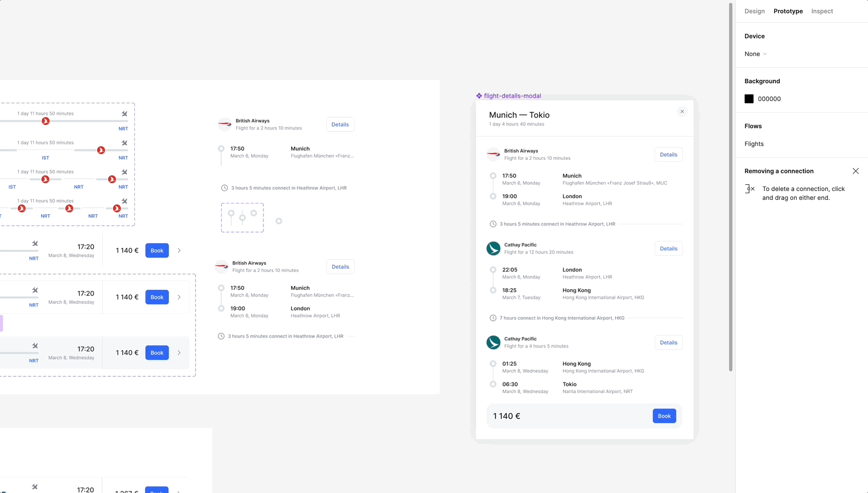
Task: Open the Device dropdown set to None
Action: tap(756, 54)
